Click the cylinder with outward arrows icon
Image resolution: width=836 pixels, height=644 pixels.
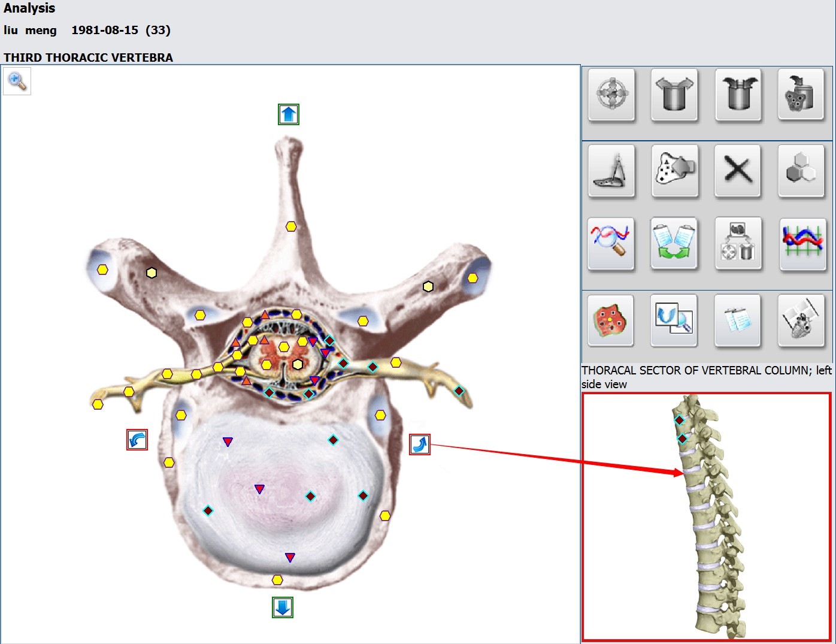point(674,95)
